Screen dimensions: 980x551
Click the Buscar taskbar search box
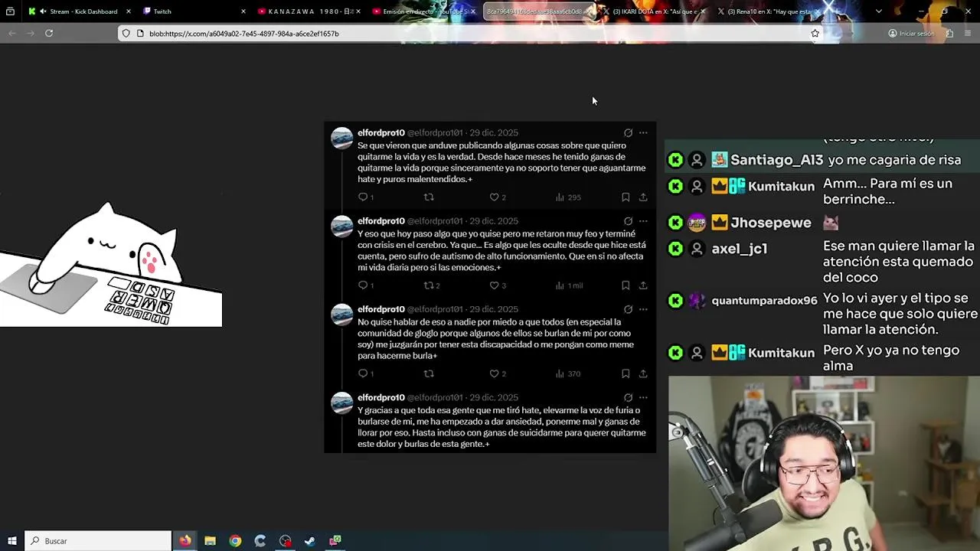coord(98,541)
